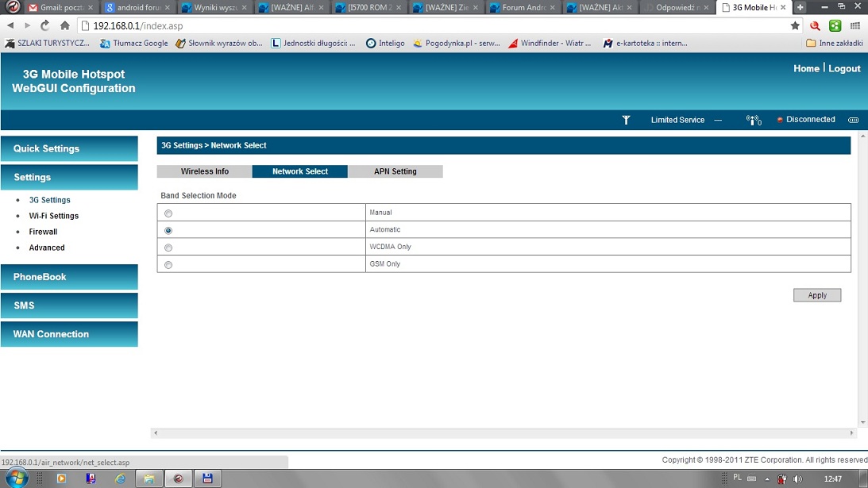
Task: Open the Windows Start menu
Action: click(x=17, y=478)
